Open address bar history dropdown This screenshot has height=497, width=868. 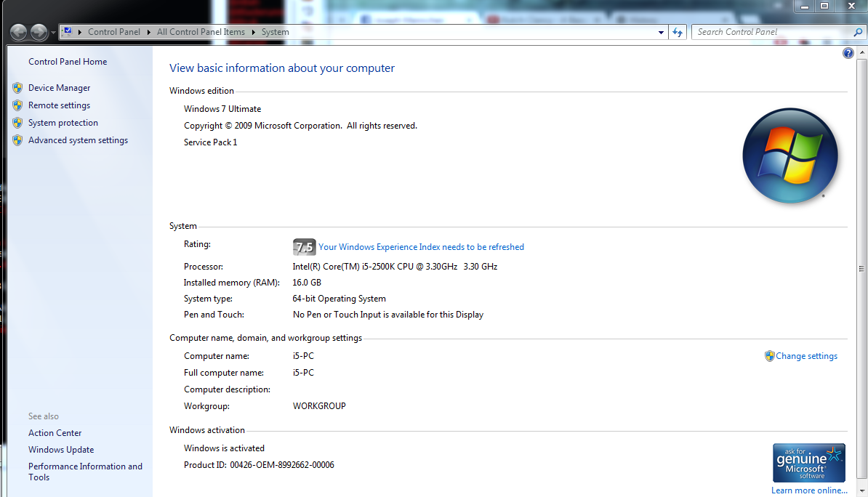click(x=661, y=32)
